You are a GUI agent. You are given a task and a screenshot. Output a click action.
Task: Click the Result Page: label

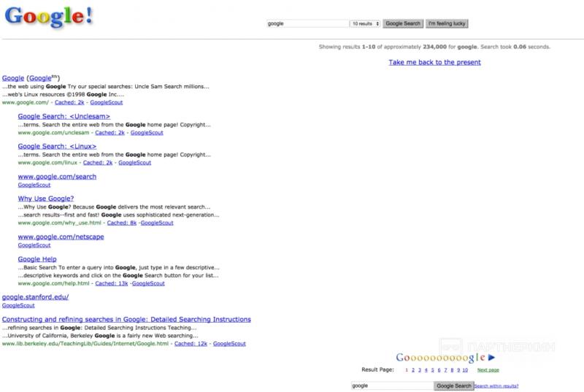point(377,369)
